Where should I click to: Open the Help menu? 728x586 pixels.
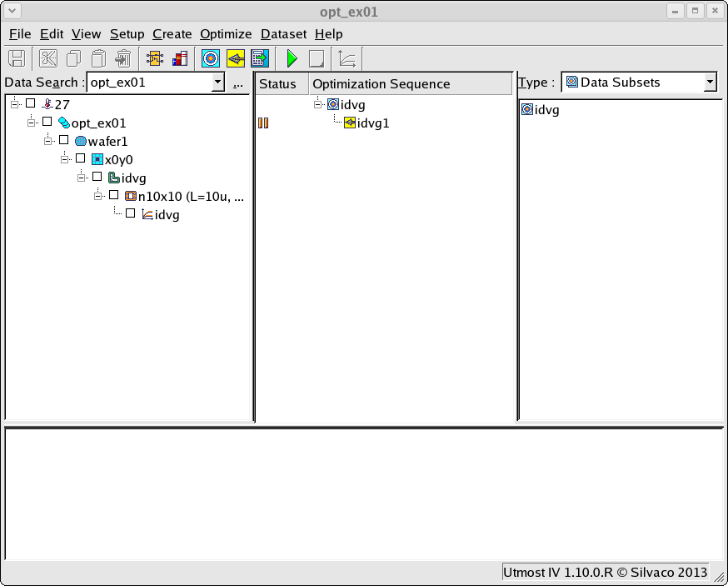click(x=329, y=34)
